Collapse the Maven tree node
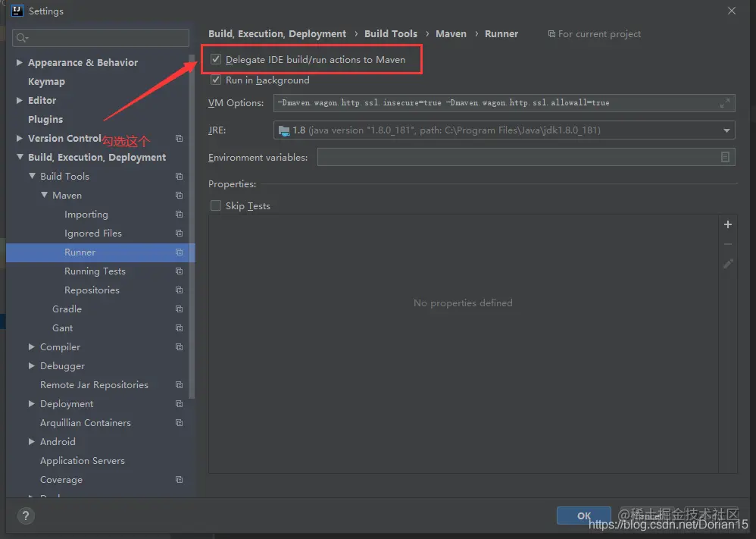The height and width of the screenshot is (539, 756). pos(44,195)
